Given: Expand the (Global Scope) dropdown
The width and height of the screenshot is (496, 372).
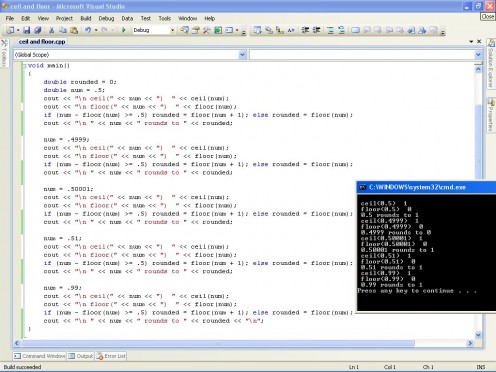Looking at the screenshot, I should pyautogui.click(x=243, y=55).
